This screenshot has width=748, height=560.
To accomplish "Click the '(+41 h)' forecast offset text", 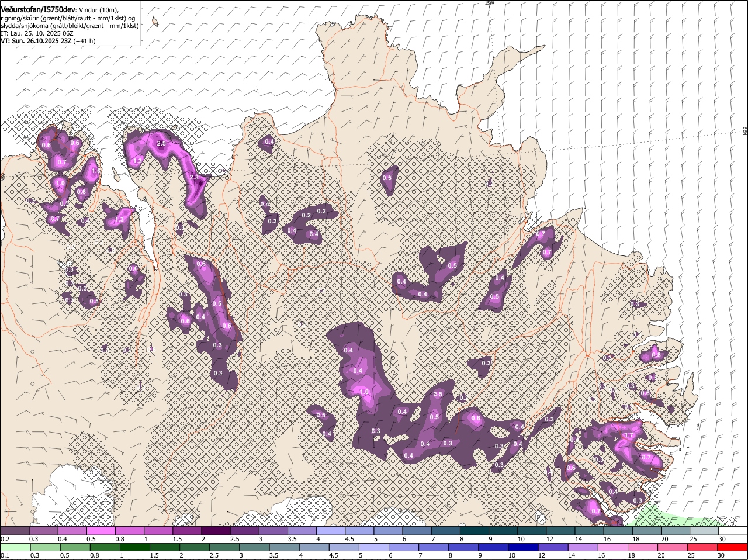I will click(x=84, y=41).
